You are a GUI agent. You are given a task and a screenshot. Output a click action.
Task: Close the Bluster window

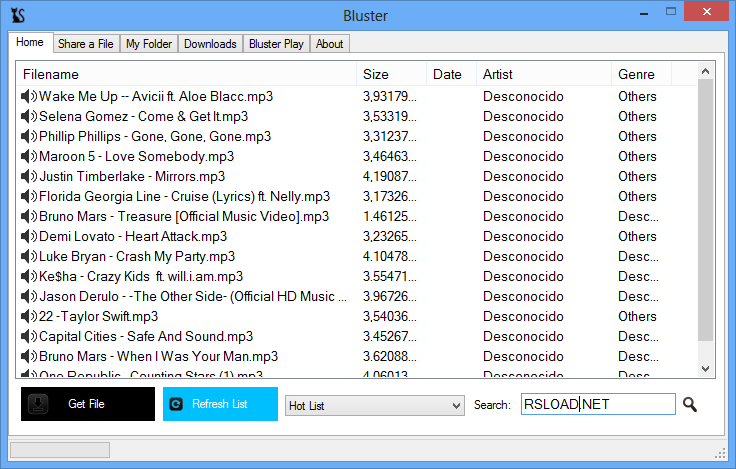(706, 12)
